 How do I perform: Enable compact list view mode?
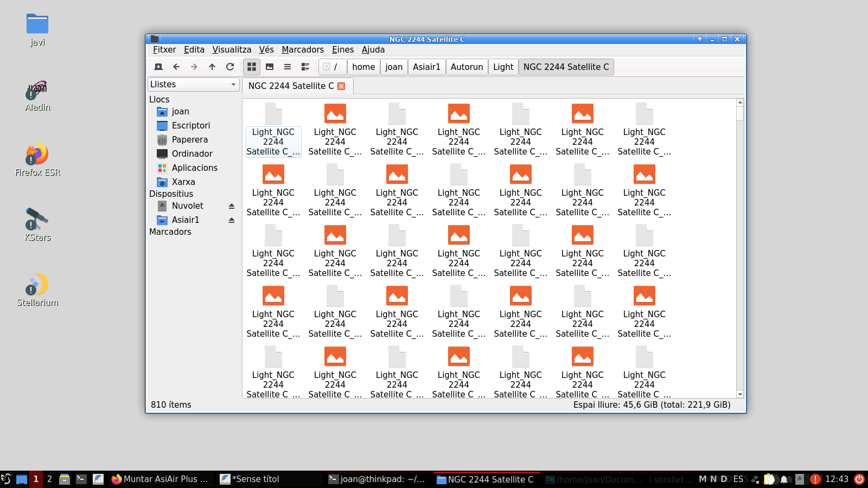[x=288, y=67]
